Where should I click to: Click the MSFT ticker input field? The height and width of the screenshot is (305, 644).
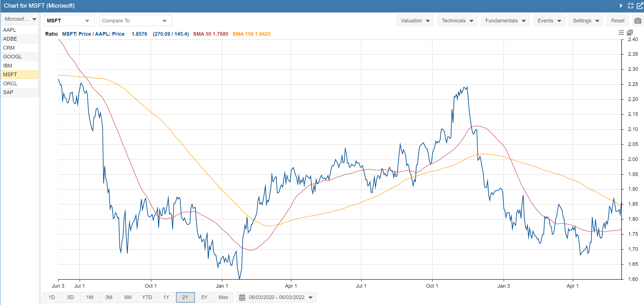[65, 21]
